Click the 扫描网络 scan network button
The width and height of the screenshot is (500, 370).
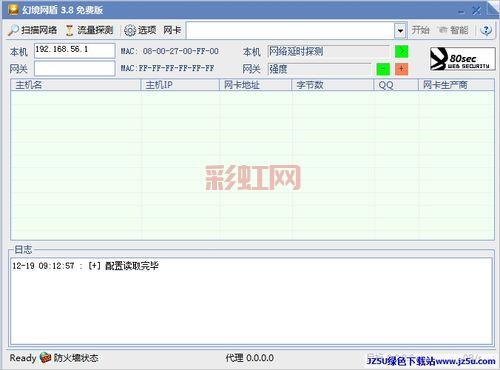tap(33, 30)
